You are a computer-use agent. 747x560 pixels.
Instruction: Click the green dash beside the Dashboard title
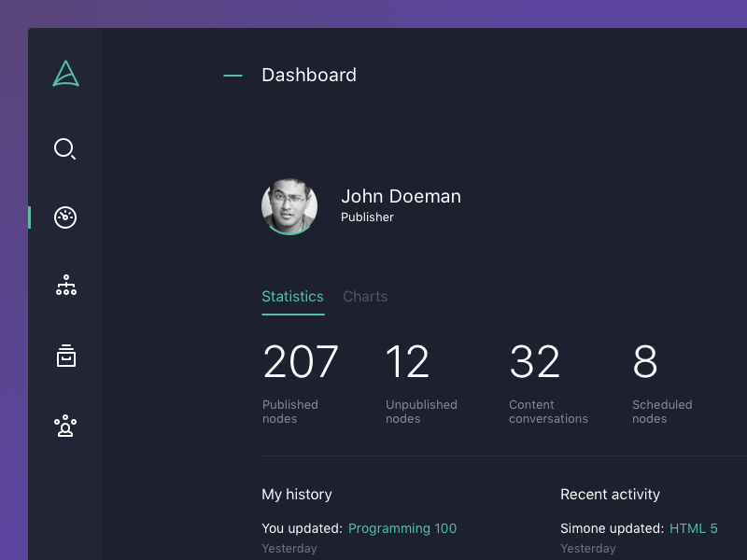point(233,76)
